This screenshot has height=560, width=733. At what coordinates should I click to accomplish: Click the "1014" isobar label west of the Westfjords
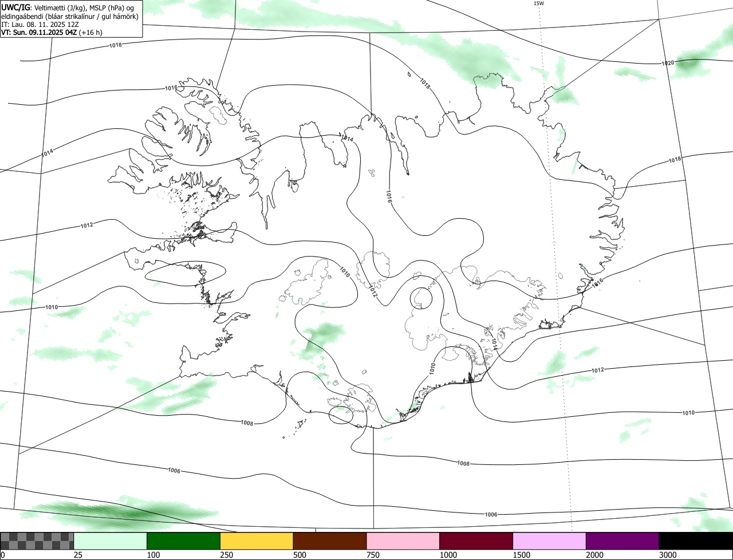click(x=48, y=153)
